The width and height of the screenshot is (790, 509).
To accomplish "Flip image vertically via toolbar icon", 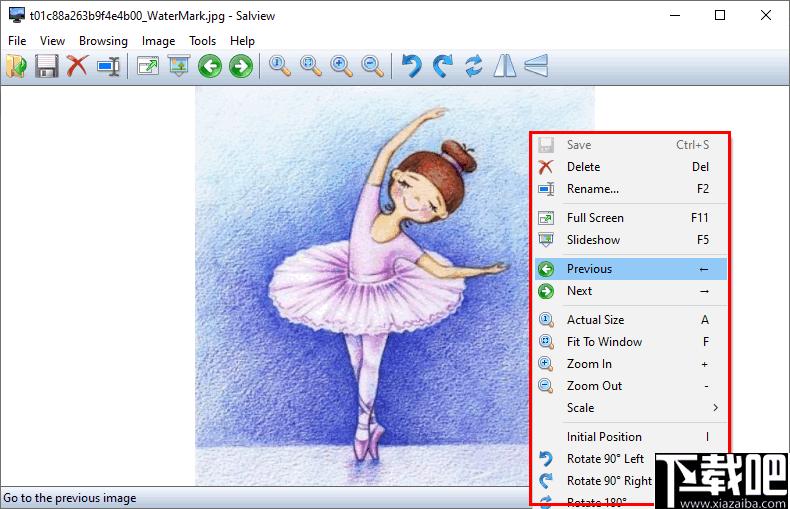I will [536, 66].
